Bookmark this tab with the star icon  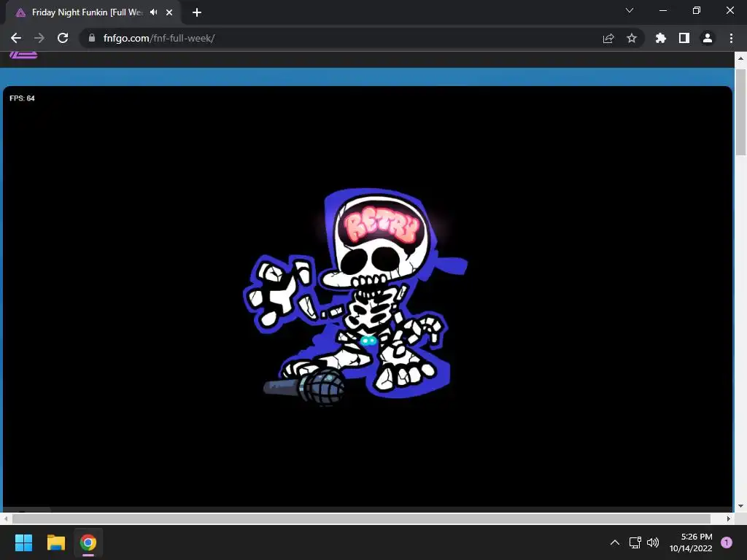pyautogui.click(x=632, y=38)
